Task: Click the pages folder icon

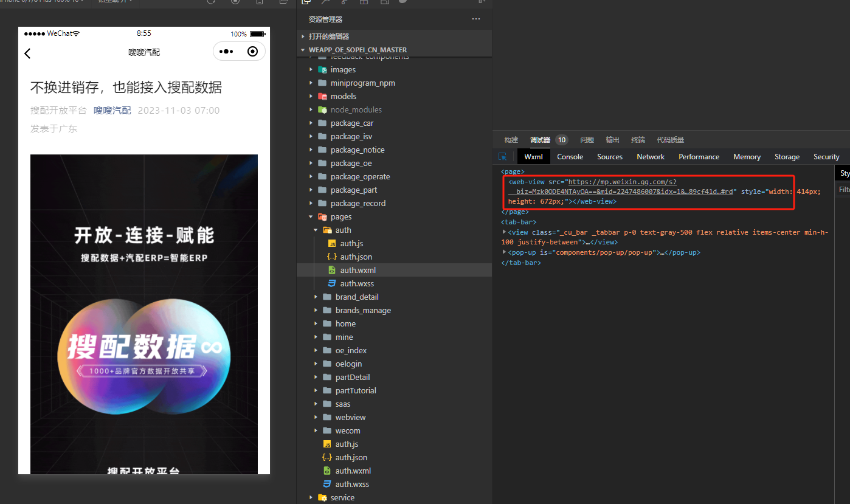Action: pyautogui.click(x=322, y=217)
